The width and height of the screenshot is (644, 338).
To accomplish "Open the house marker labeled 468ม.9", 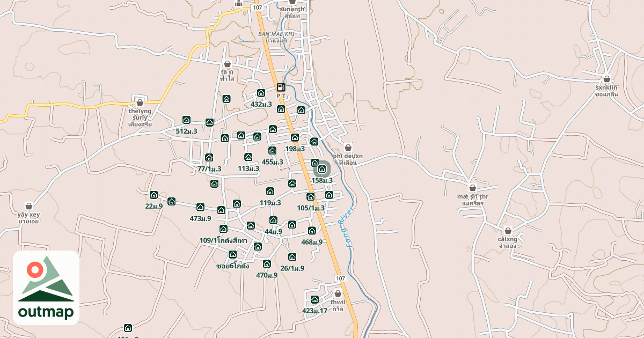I will click(x=312, y=231).
